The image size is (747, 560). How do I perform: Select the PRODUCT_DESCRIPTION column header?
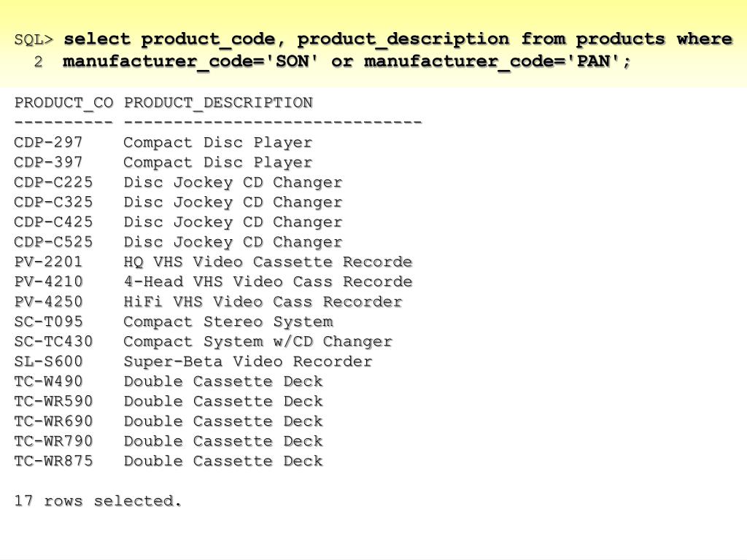click(218, 103)
